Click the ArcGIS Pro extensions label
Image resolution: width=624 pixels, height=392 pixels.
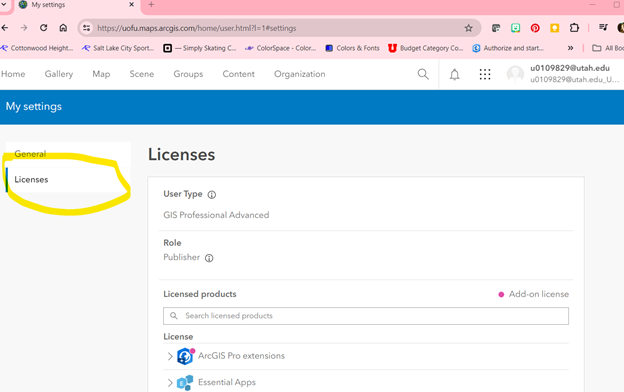tap(242, 356)
